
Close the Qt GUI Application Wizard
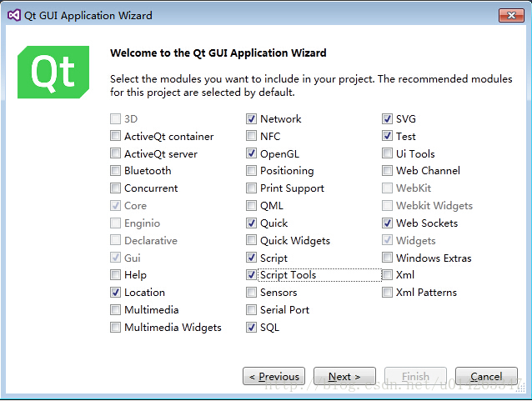tap(511, 15)
